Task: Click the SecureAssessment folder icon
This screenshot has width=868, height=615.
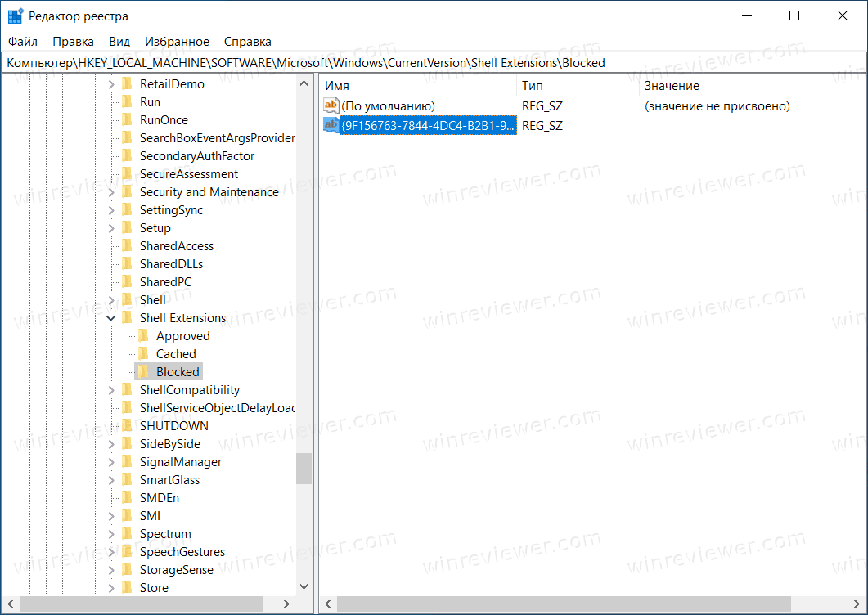Action: click(128, 174)
